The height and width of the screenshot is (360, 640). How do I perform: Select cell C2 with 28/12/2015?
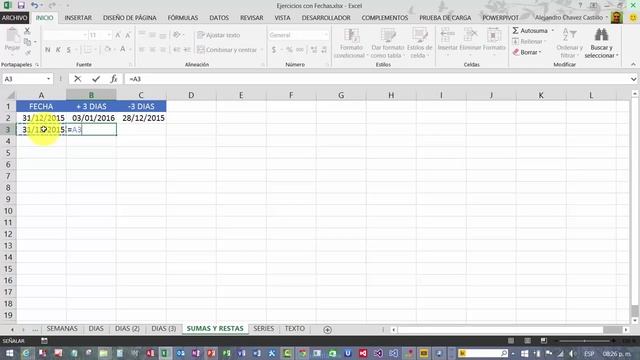[x=141, y=118]
